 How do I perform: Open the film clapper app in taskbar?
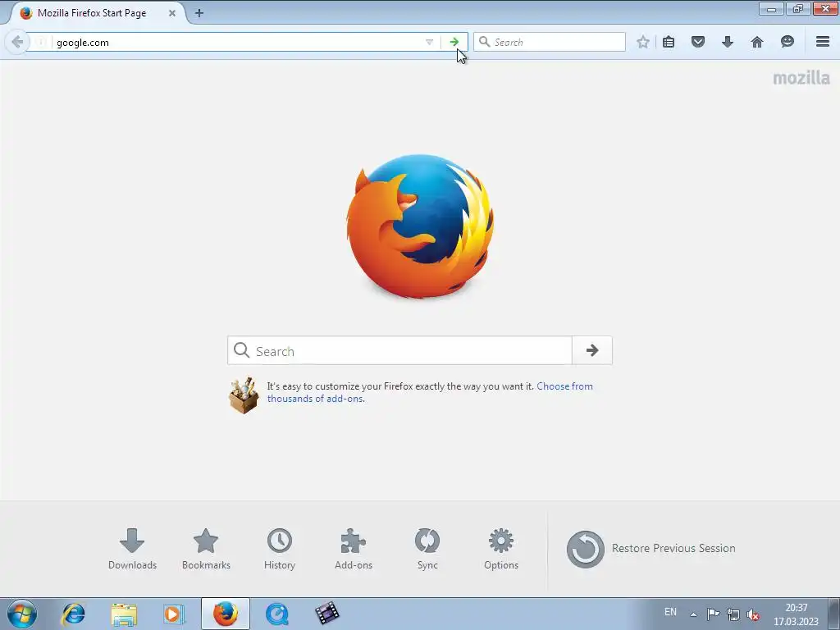click(x=326, y=614)
